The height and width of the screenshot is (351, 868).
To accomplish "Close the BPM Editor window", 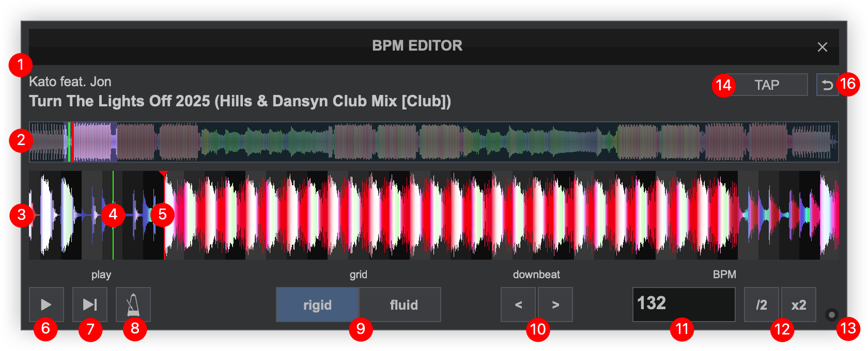I will [822, 47].
